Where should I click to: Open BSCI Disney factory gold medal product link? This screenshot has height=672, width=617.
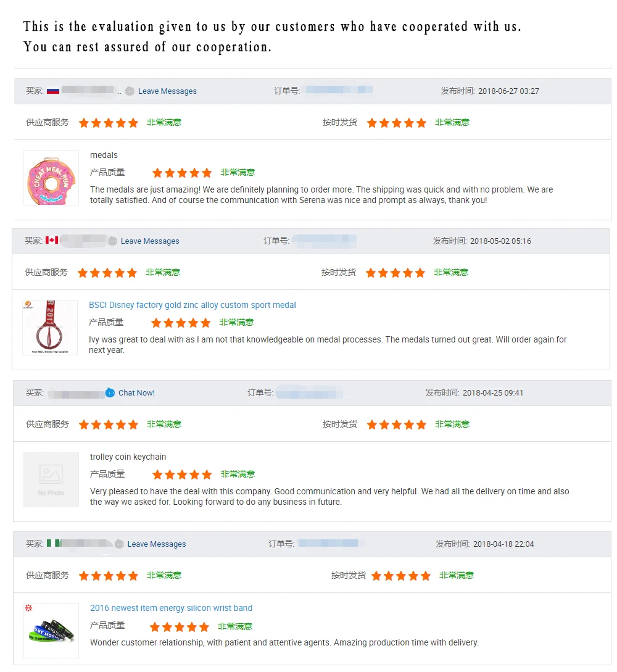pos(193,305)
